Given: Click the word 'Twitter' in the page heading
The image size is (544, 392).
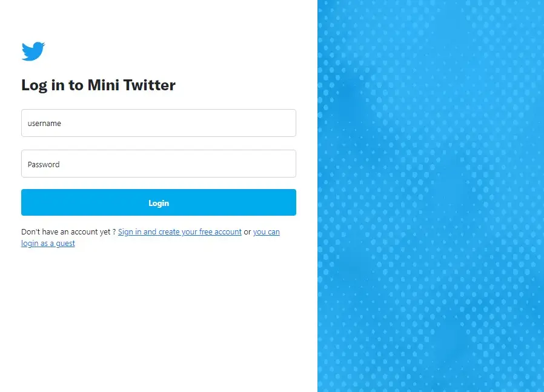Looking at the screenshot, I should click(x=150, y=85).
